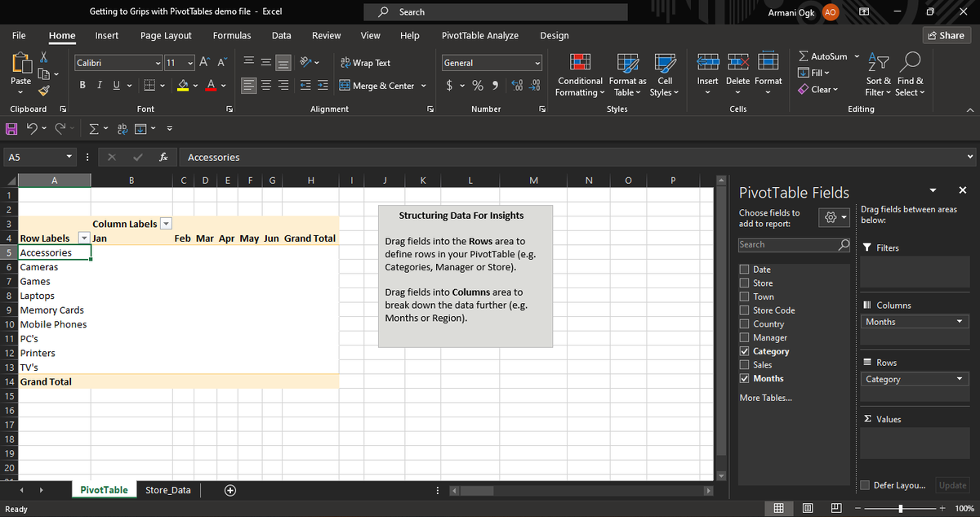Check the Country field checkbox

pyautogui.click(x=744, y=324)
